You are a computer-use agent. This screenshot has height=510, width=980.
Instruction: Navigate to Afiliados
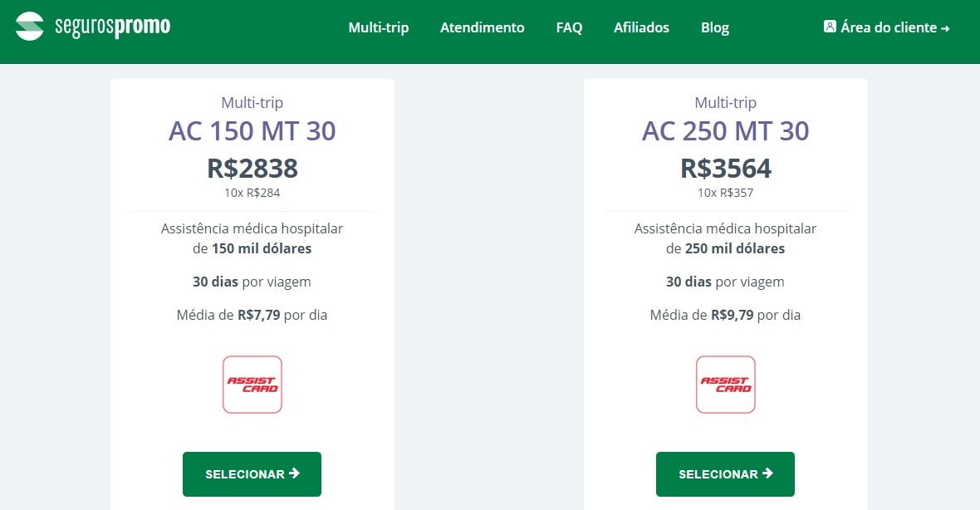point(641,27)
